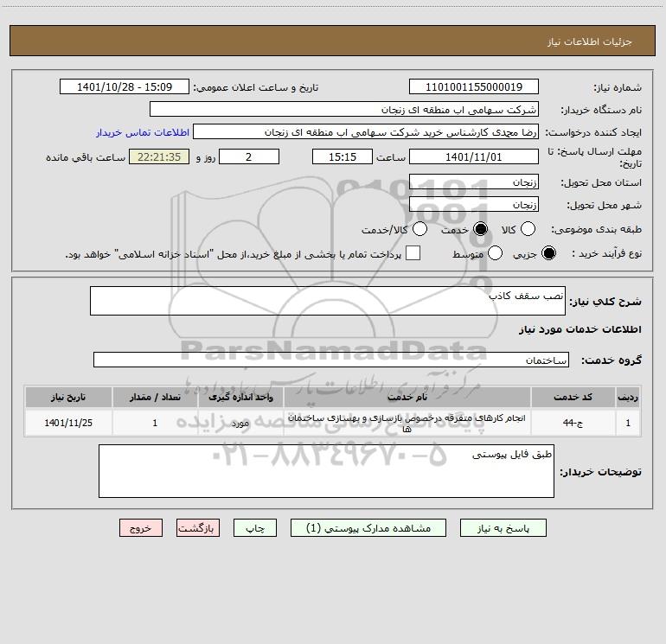This screenshot has height=644, width=666.
Task: Select the کالا radio button
Action: point(528,229)
